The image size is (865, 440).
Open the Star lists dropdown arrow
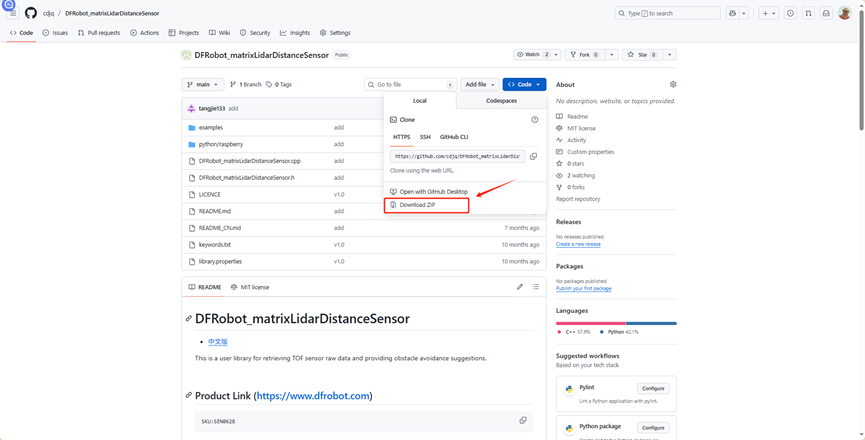669,55
